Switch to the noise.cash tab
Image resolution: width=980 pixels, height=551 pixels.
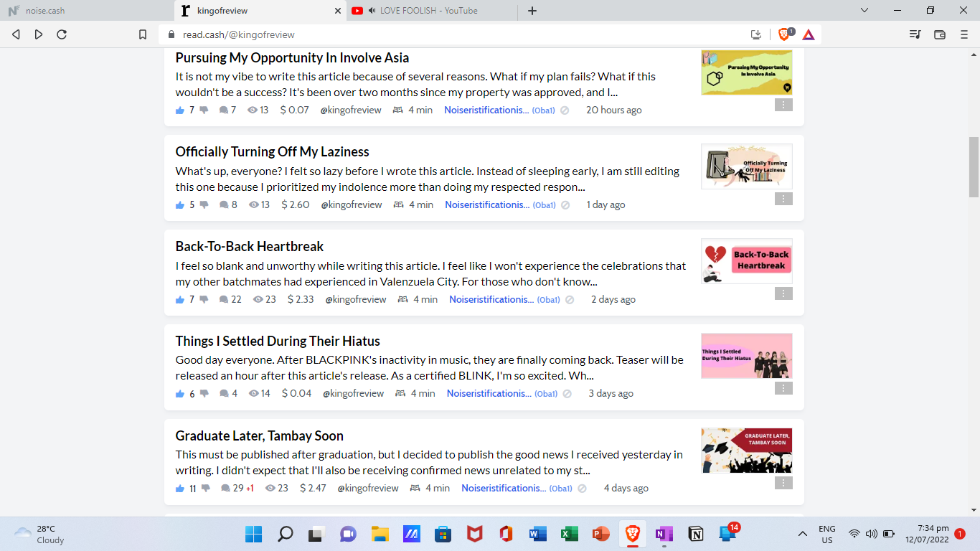(x=86, y=10)
